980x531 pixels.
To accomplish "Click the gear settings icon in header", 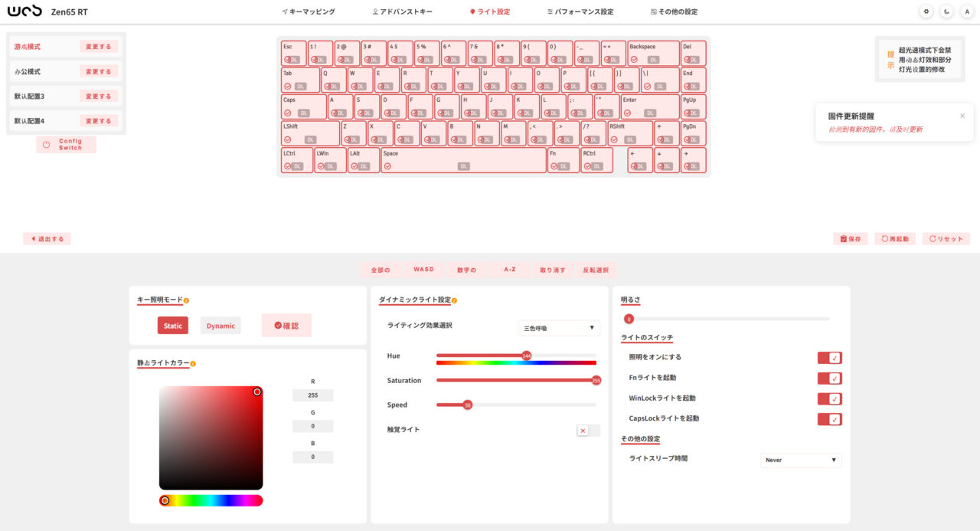I will [x=926, y=11].
